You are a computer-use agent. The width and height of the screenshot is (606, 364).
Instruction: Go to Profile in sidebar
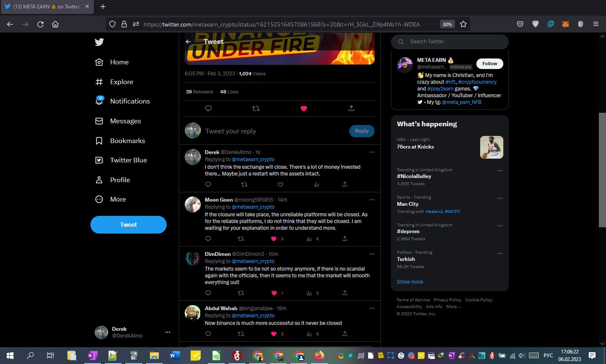coord(112,180)
